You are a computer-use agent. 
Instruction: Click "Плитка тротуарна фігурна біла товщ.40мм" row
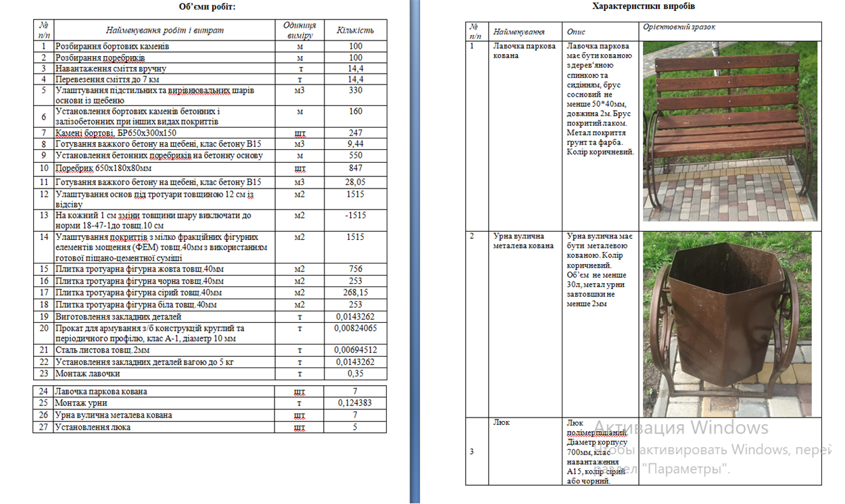pos(210,305)
